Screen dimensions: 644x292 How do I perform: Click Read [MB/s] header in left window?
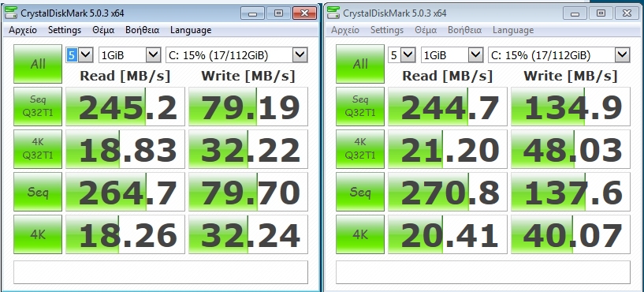(125, 76)
